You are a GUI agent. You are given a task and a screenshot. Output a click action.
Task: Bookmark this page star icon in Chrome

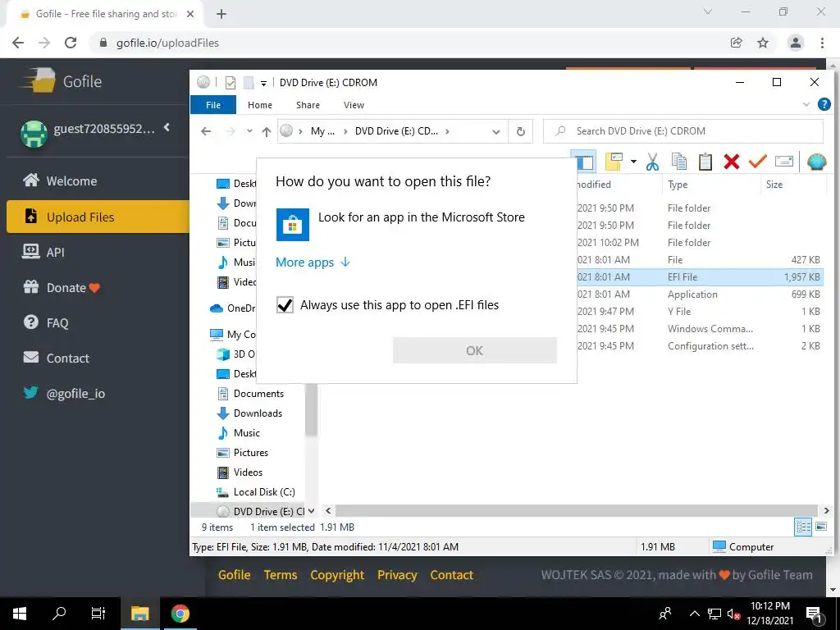[x=763, y=43]
